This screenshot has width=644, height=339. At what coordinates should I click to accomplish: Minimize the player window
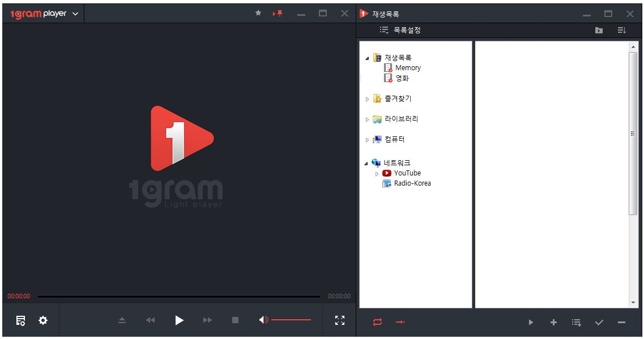pyautogui.click(x=301, y=14)
